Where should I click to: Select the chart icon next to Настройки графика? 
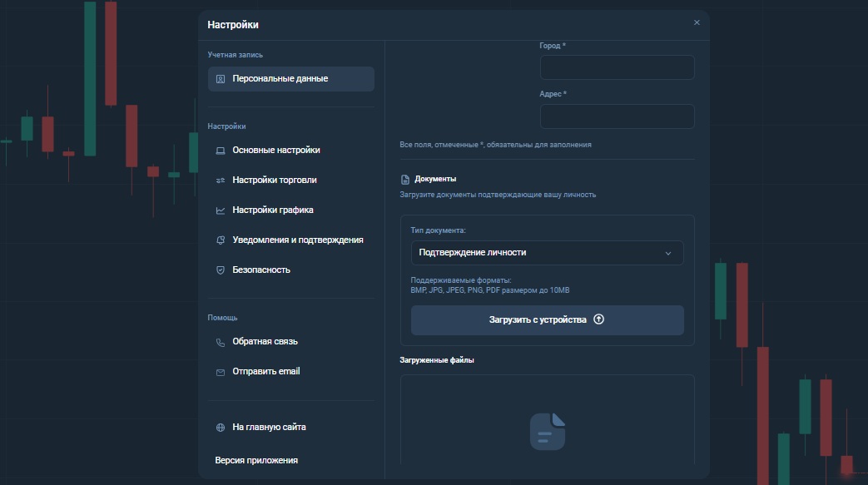point(219,210)
